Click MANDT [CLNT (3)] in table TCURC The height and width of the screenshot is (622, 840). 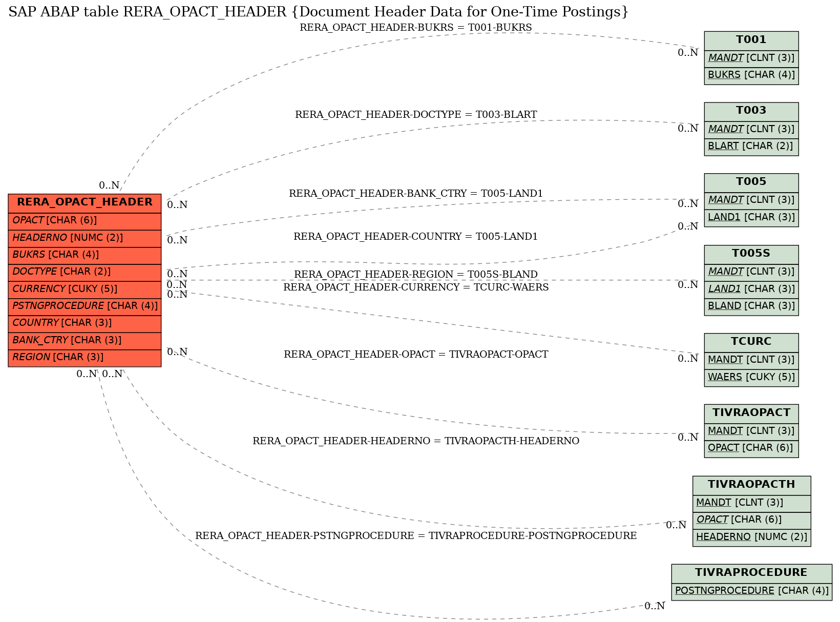click(x=751, y=360)
